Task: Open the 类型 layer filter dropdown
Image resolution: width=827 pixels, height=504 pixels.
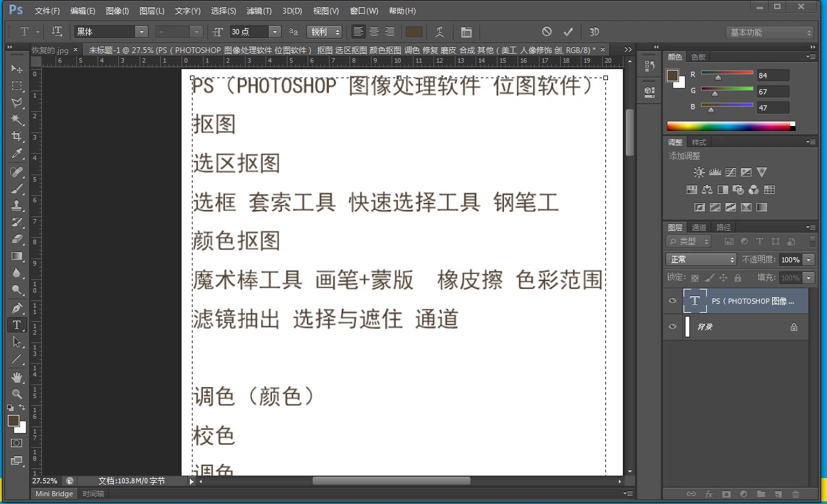Action: click(688, 242)
